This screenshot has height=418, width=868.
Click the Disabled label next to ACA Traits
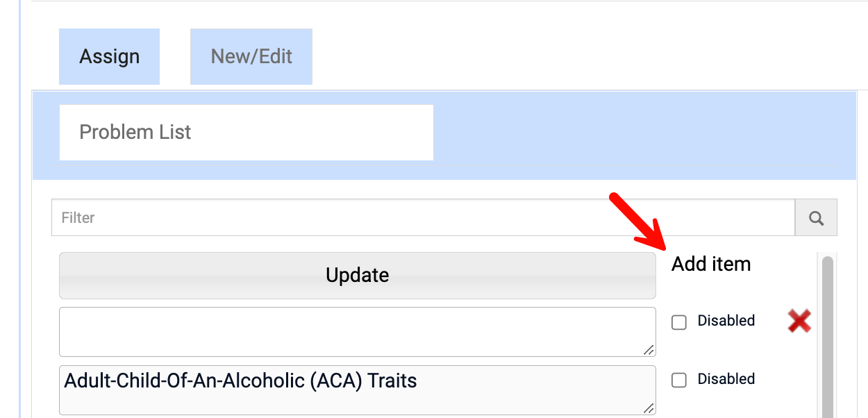tap(726, 379)
